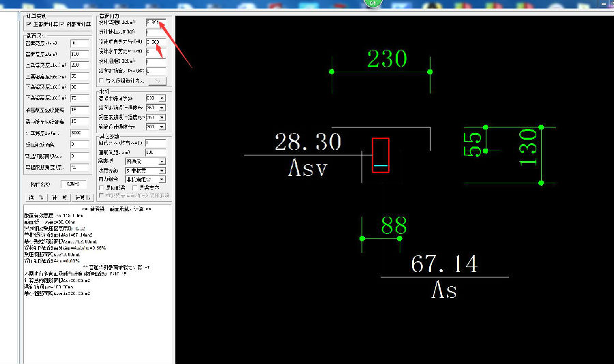614x364 pixels.
Task: Open the compression rebar strength fy' dropdown
Action: point(156,117)
